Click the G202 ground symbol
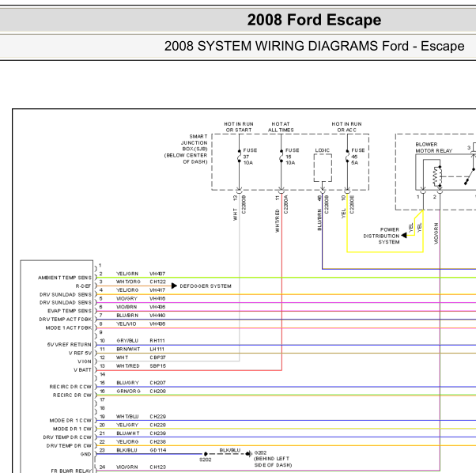Viewport: 476px width, 473px height. [248, 454]
